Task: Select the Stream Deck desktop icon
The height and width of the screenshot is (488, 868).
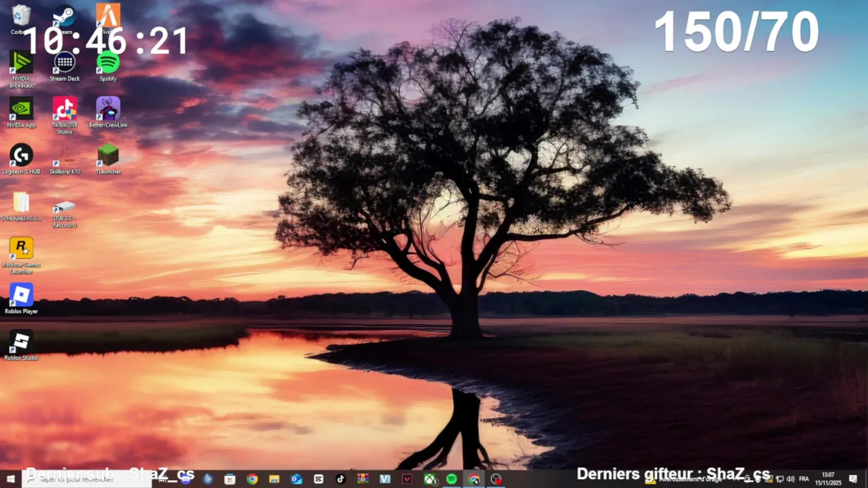Action: [x=64, y=66]
